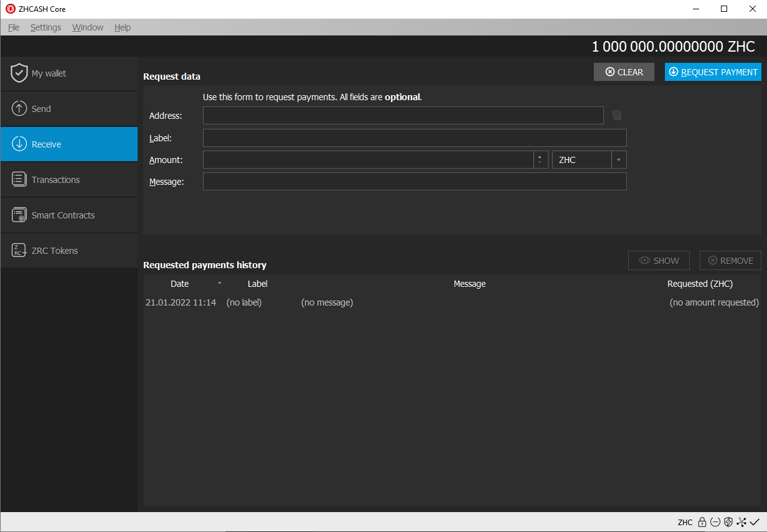
Task: Click the wallet encryption lock icon
Action: click(x=702, y=522)
